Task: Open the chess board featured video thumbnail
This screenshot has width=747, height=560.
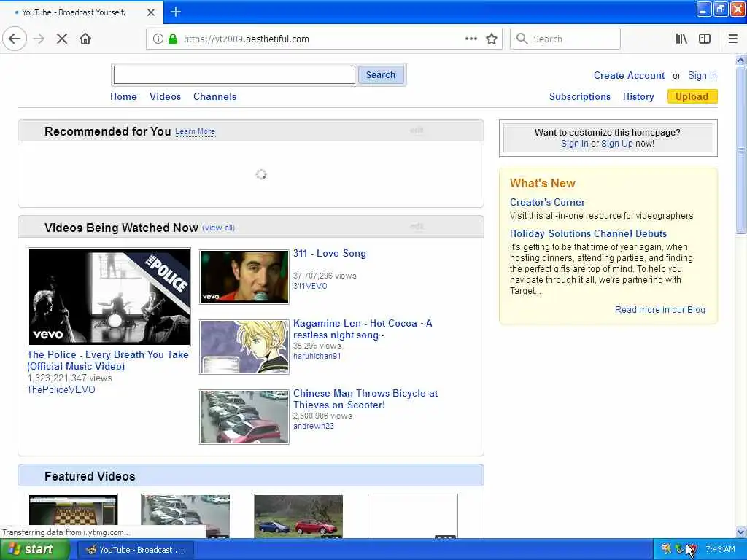Action: (73, 516)
